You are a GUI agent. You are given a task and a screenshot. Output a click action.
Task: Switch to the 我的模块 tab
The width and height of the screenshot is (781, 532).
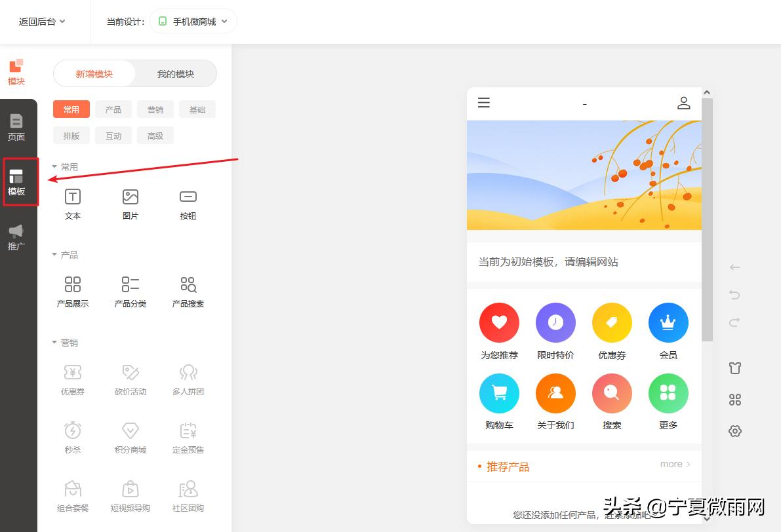[176, 73]
